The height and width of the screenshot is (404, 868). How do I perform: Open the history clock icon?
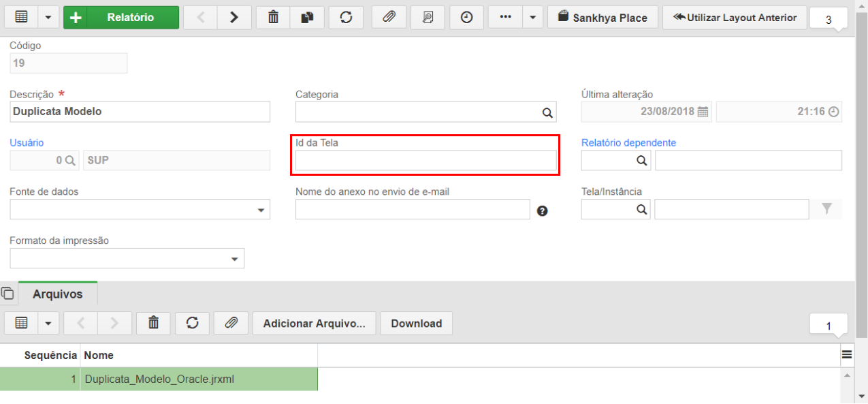coord(466,17)
